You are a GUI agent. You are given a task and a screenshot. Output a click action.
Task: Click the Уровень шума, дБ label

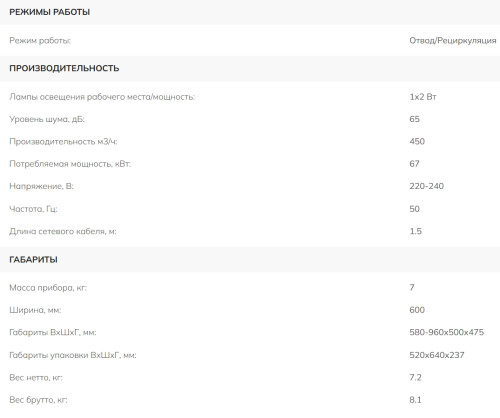click(x=47, y=119)
